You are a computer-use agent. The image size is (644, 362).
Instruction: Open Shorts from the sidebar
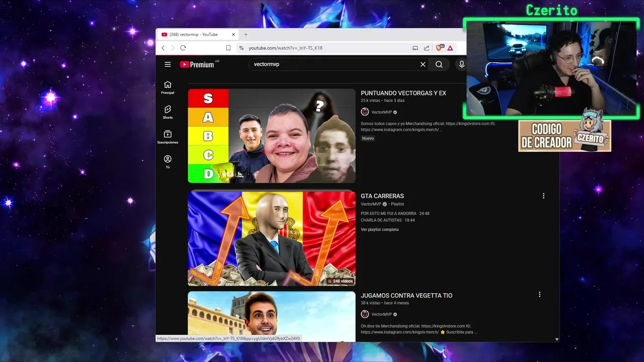[x=168, y=112]
